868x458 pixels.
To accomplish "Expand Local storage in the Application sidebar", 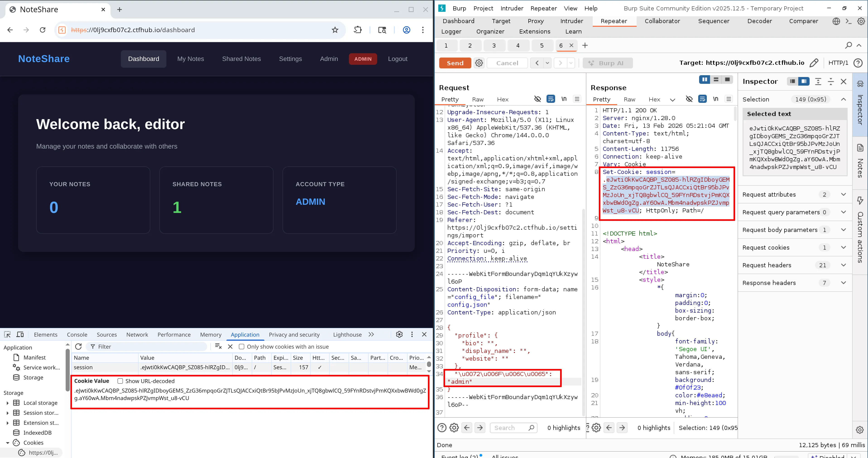I will click(x=7, y=403).
